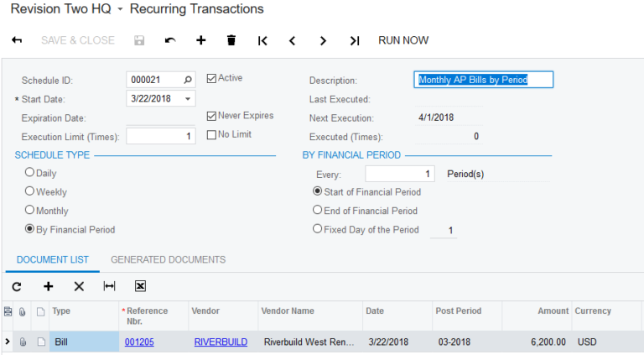The image size is (644, 355).
Task: Fit columns icon in grid toolbar
Action: 109,286
